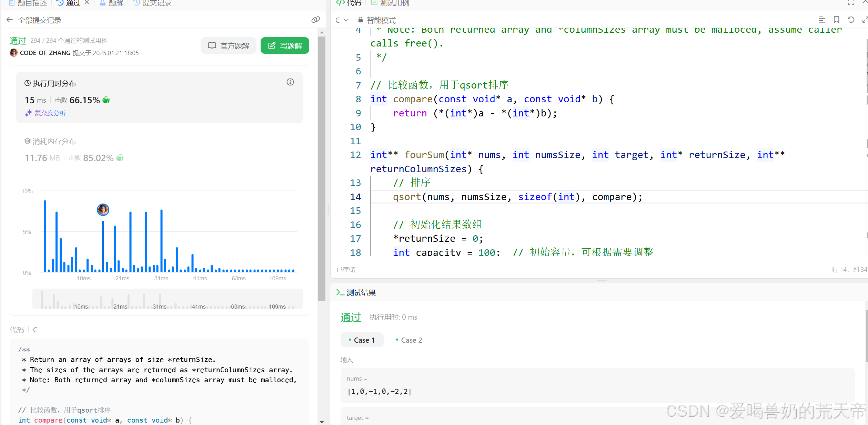This screenshot has height=425, width=868.
Task: Open CODE_OF_ZHANG user profile avatar
Action: click(x=14, y=53)
